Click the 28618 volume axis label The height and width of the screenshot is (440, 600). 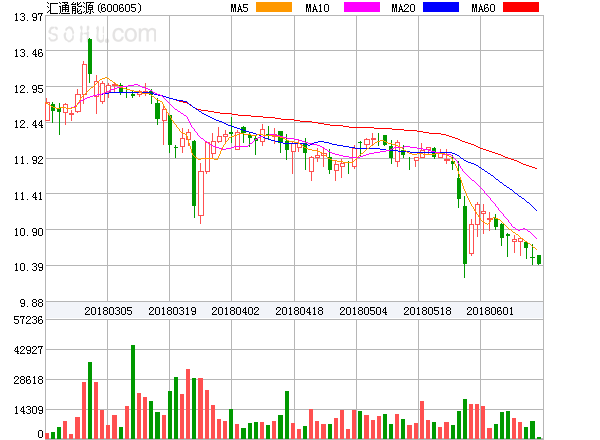pyautogui.click(x=29, y=380)
